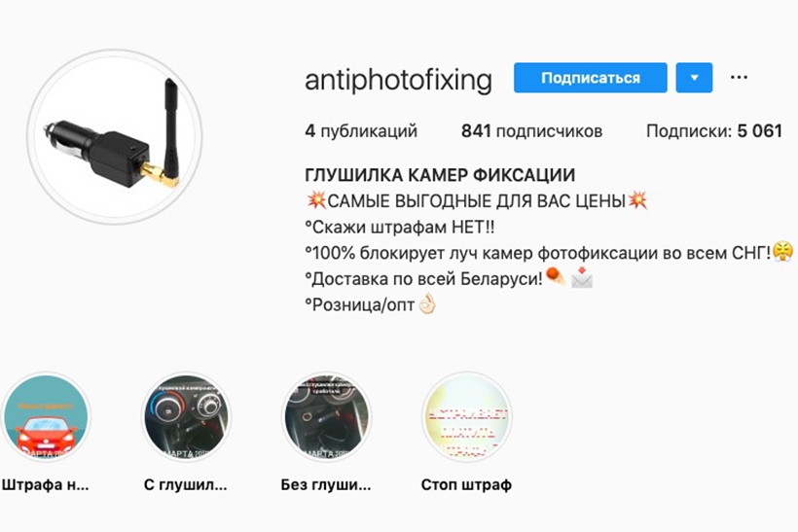The height and width of the screenshot is (532, 798).
Task: Open the 'С глушил...' story highlight
Action: 186,417
